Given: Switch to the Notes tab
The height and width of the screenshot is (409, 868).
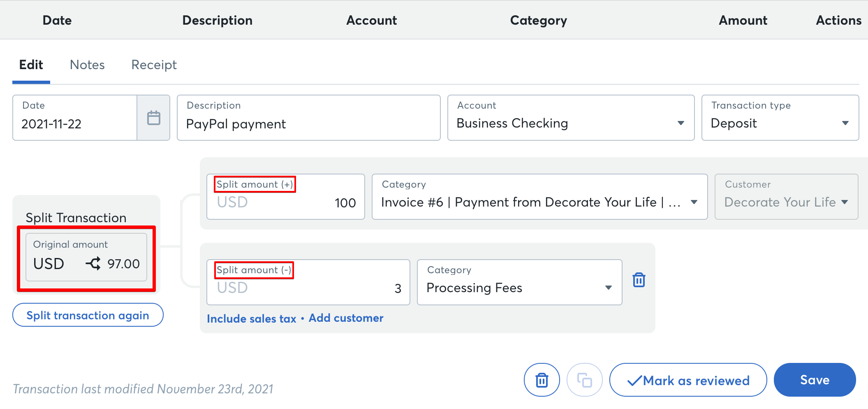Looking at the screenshot, I should click(x=87, y=65).
